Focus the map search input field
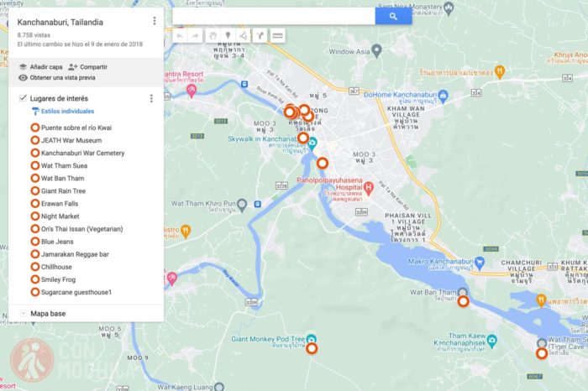The height and width of the screenshot is (391, 588). pyautogui.click(x=274, y=16)
